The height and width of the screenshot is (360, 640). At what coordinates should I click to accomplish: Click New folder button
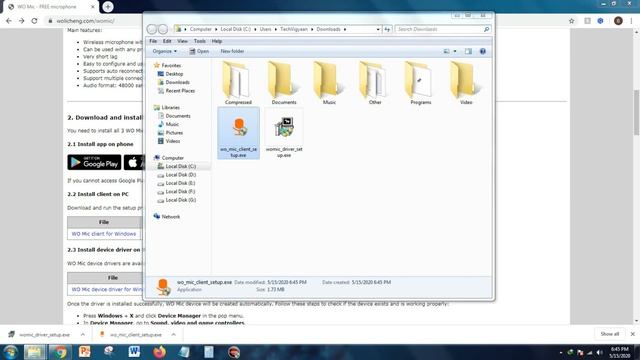[232, 51]
